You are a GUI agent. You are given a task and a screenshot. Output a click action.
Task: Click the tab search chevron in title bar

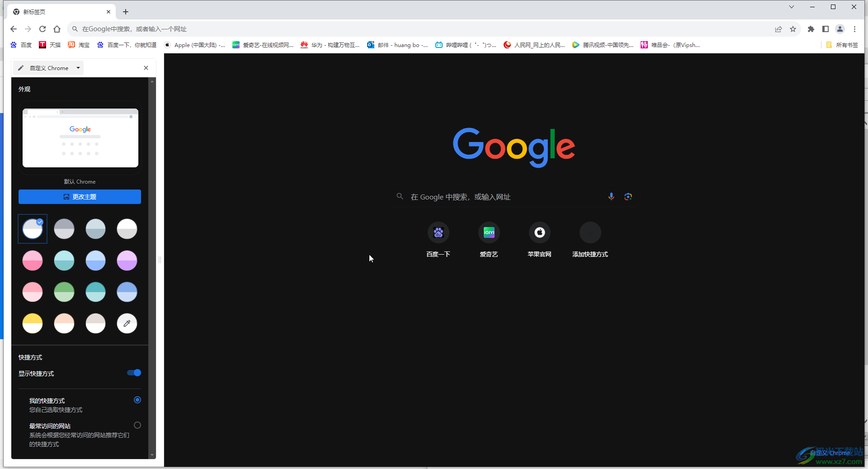792,7
